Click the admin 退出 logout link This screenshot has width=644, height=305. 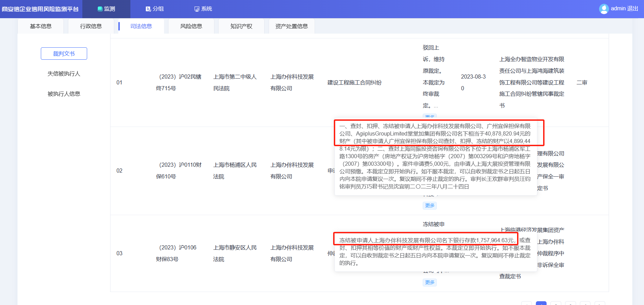624,9
